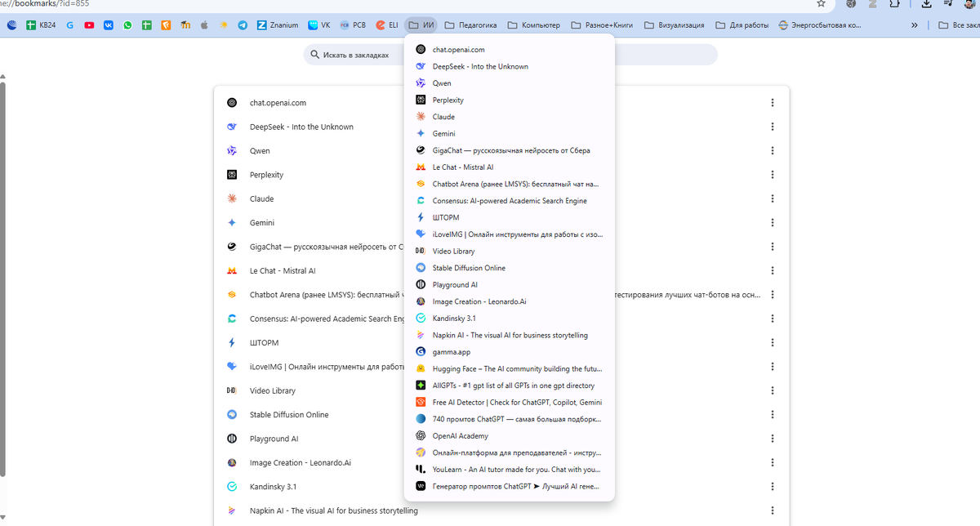This screenshot has width=980, height=526.
Task: Select OpenAI Academy in the dropdown menu
Action: (510, 436)
